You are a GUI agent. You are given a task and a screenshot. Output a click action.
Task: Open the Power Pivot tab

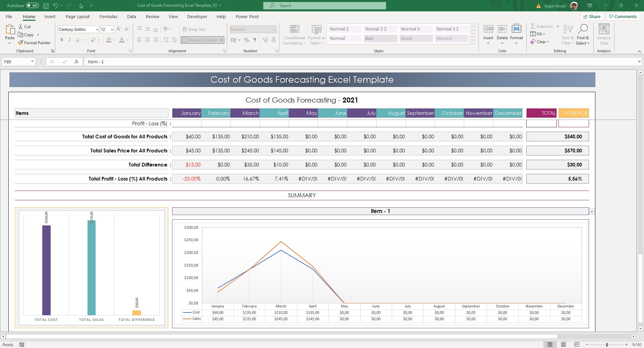click(247, 16)
